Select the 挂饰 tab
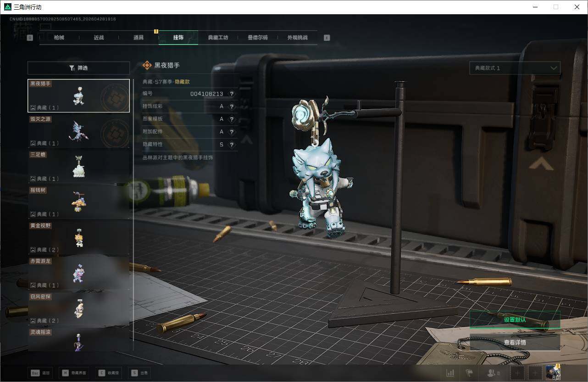The height and width of the screenshot is (382, 588). [178, 38]
